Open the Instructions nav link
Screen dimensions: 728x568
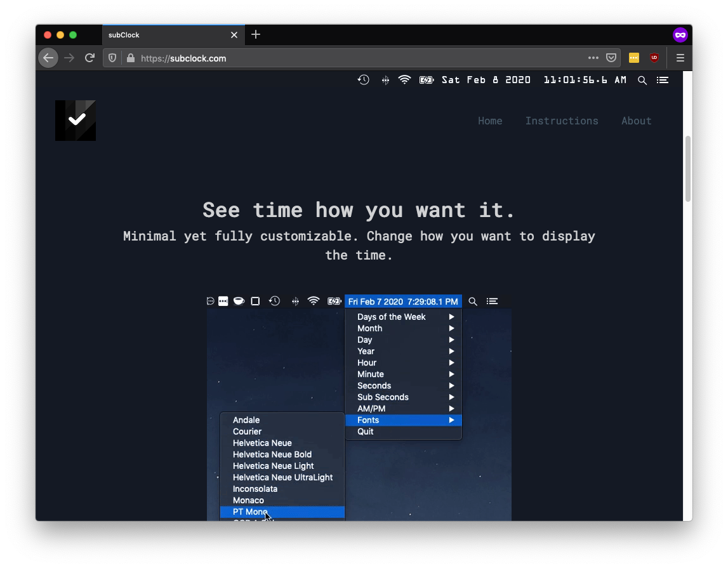coord(562,121)
